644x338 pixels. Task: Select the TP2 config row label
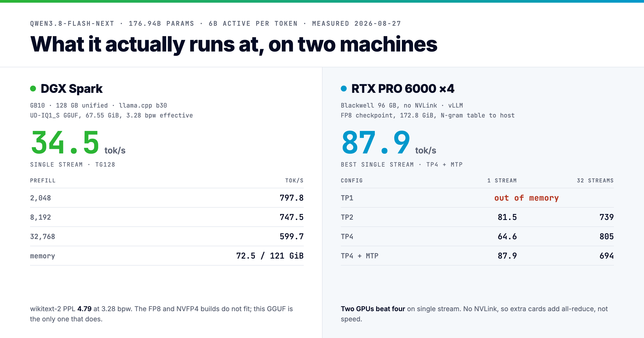point(347,217)
